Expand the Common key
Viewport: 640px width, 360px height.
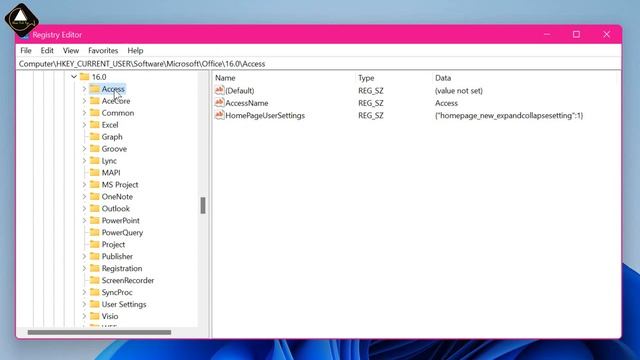point(84,113)
